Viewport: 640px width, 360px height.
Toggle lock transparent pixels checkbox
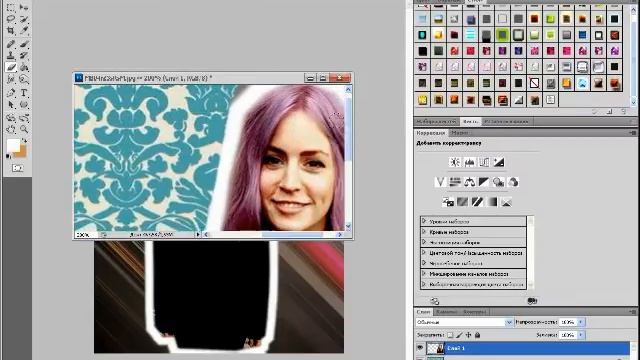tap(450, 335)
